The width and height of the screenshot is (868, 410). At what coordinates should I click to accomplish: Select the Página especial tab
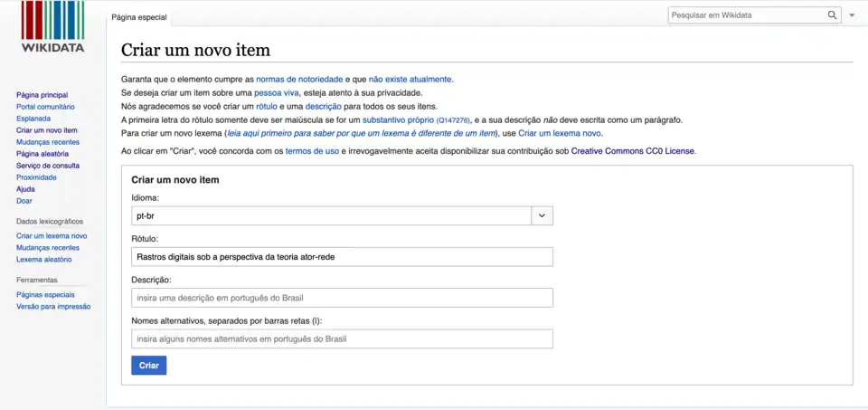[x=138, y=17]
